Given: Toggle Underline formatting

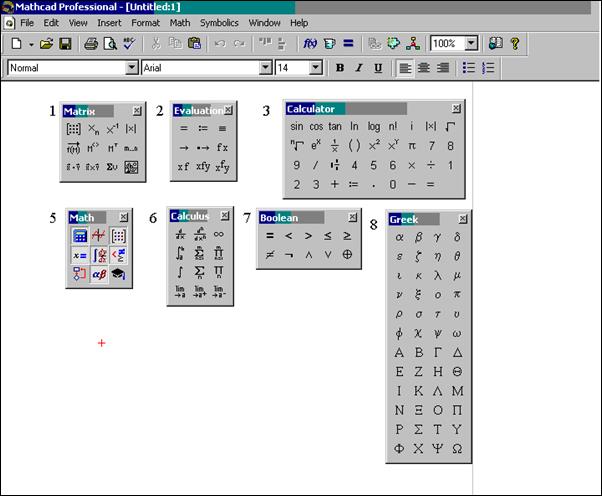Looking at the screenshot, I should tap(378, 68).
